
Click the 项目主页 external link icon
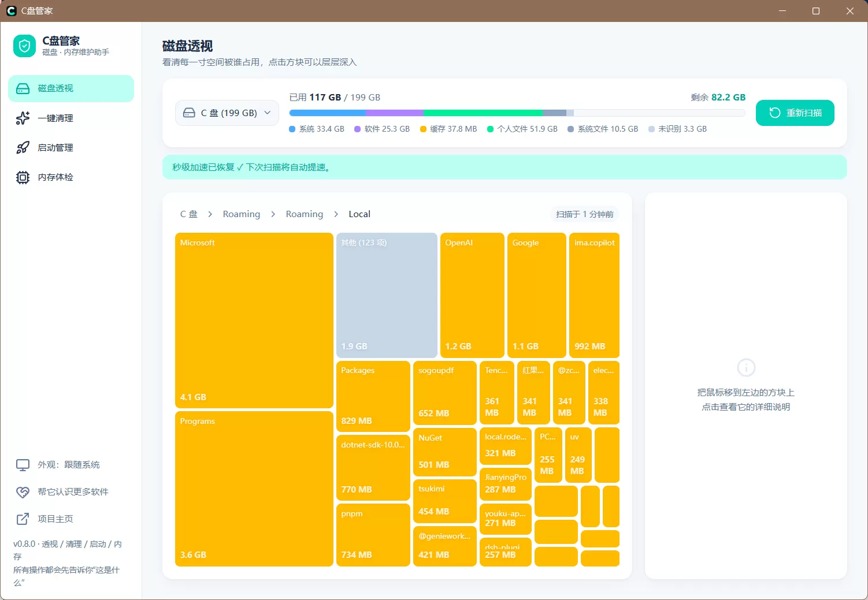[x=23, y=519]
